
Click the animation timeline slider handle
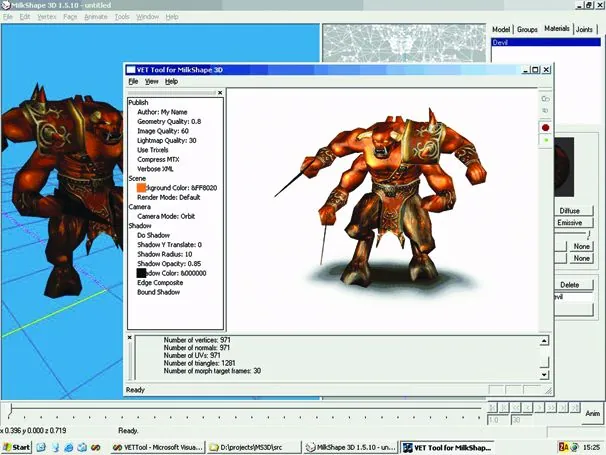11,409
